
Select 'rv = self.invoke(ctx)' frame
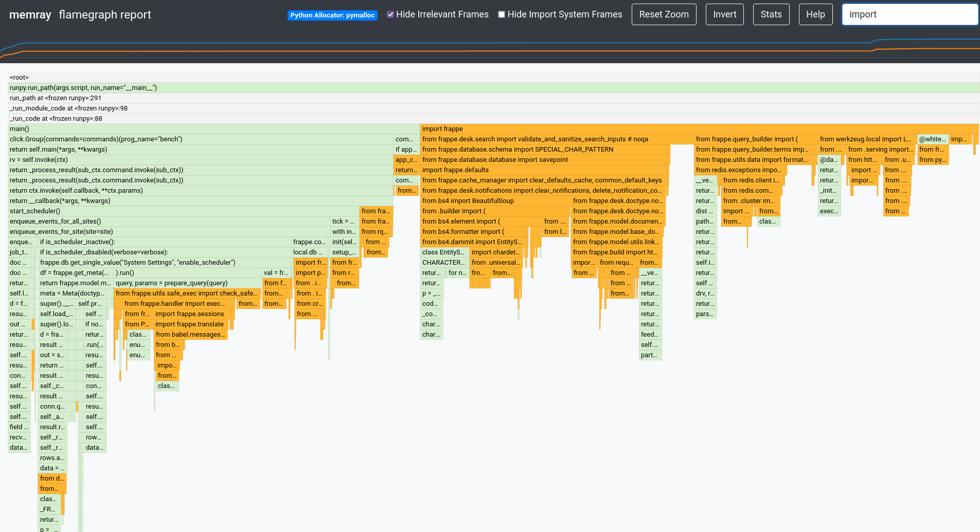(x=201, y=160)
